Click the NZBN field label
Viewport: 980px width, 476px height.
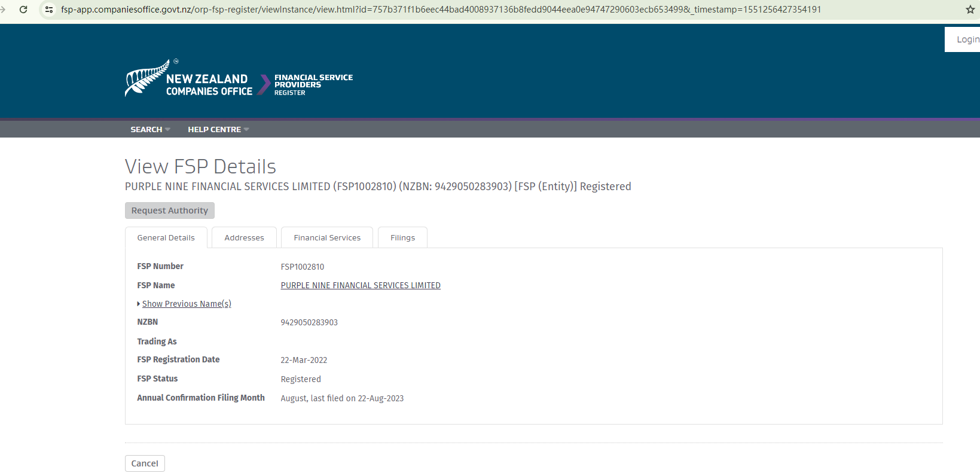point(148,322)
